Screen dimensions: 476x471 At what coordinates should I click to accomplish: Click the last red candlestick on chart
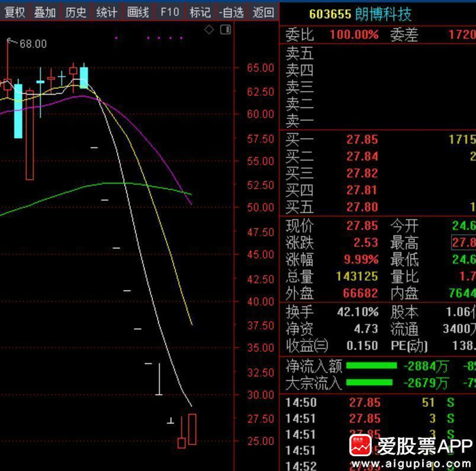[x=192, y=429]
